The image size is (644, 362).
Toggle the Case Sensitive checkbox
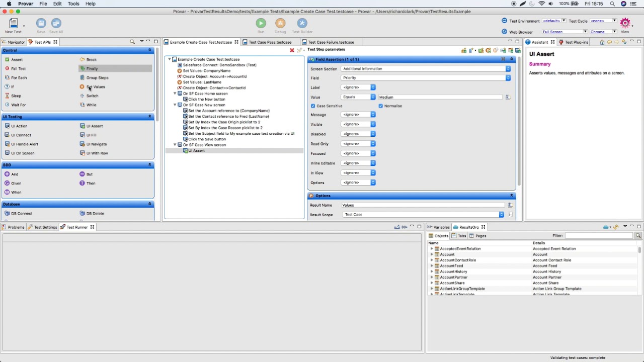313,106
